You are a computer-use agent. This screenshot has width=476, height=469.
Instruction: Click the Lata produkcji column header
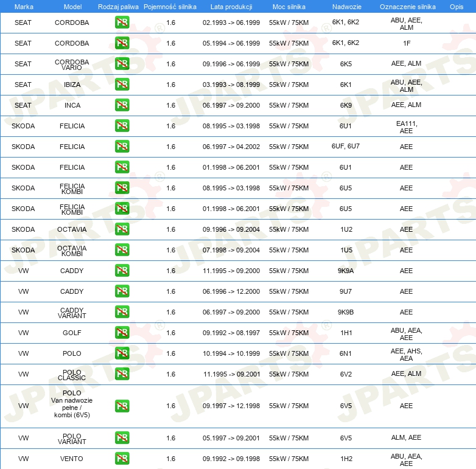pyautogui.click(x=231, y=7)
